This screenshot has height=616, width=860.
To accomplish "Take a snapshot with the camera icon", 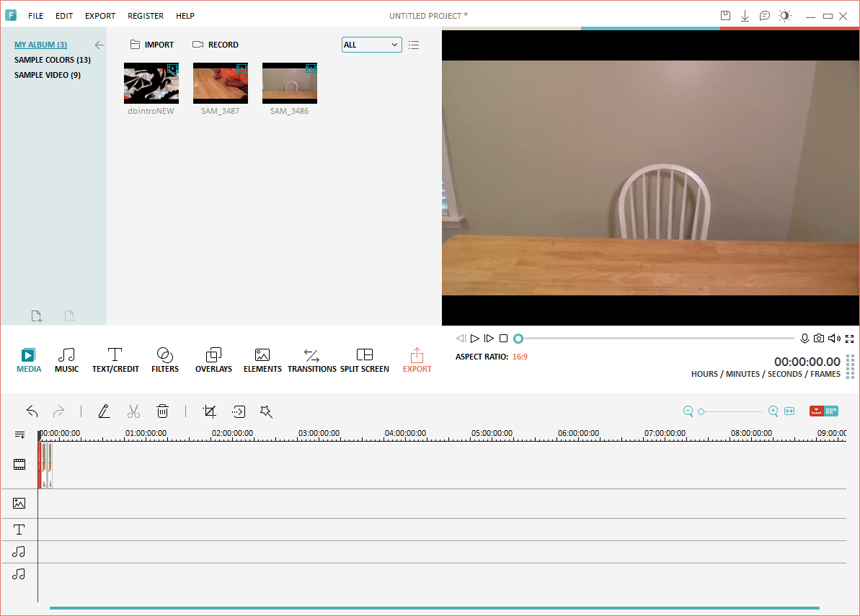I will (x=819, y=339).
